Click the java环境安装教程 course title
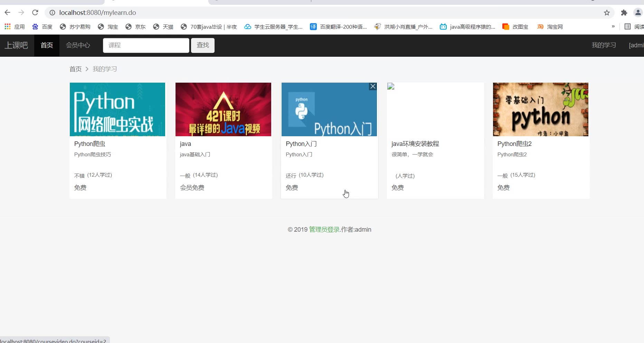Viewport: 644px width, 343px height. [x=415, y=144]
